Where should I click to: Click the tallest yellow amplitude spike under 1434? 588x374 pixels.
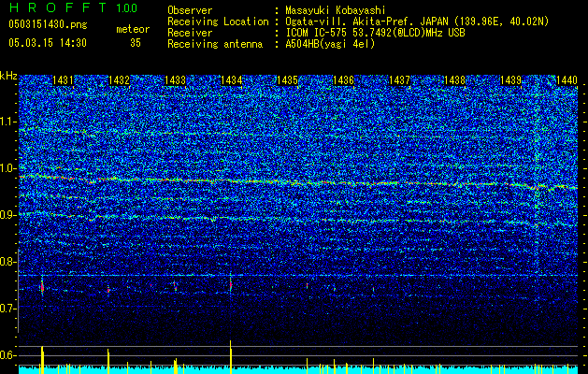tap(231, 357)
